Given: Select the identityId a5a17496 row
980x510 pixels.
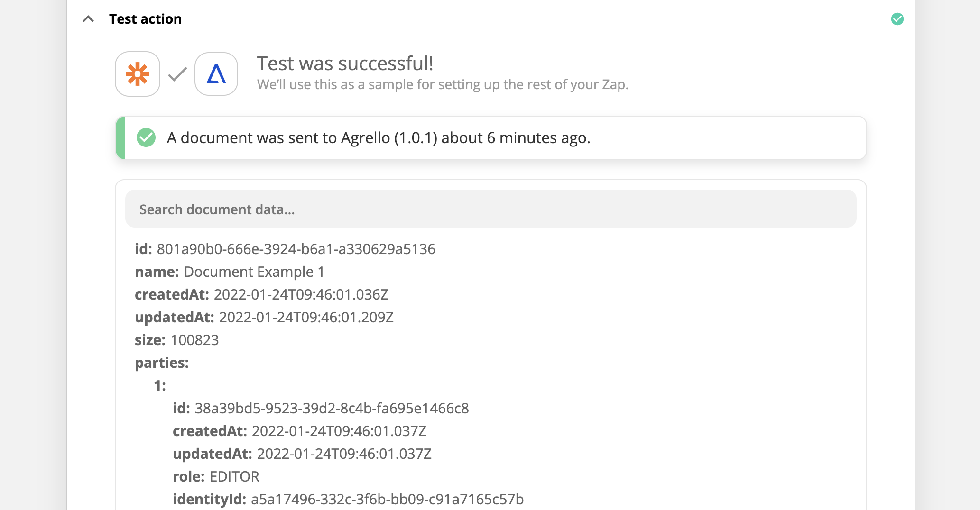Looking at the screenshot, I should 348,499.
